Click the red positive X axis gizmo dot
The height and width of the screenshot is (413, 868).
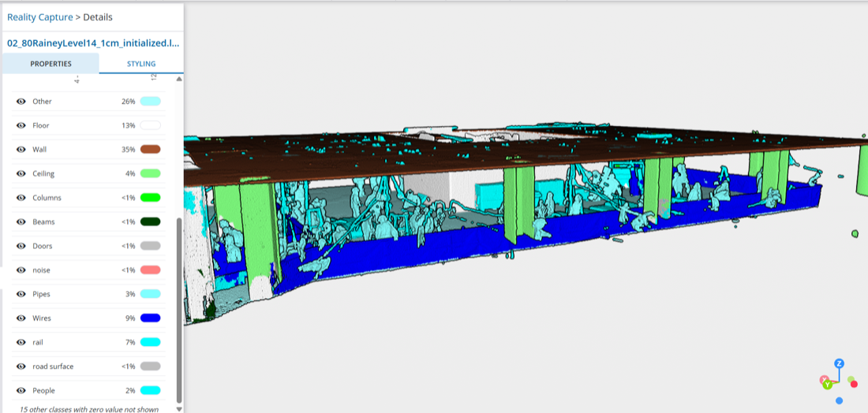[x=854, y=385]
